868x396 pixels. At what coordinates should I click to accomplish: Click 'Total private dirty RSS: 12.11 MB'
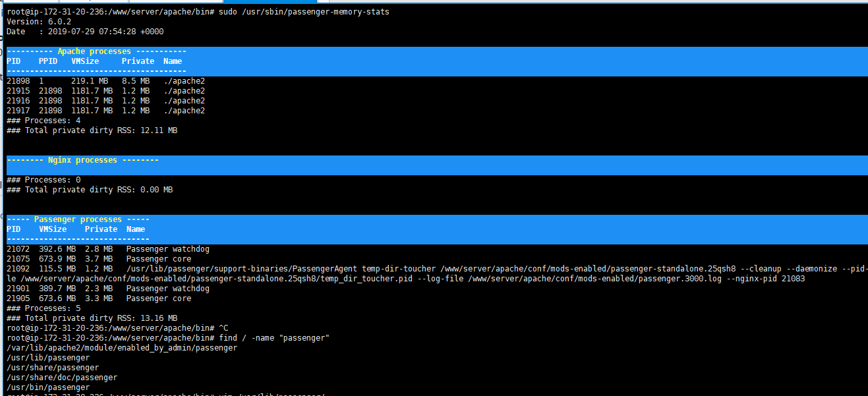(101, 130)
